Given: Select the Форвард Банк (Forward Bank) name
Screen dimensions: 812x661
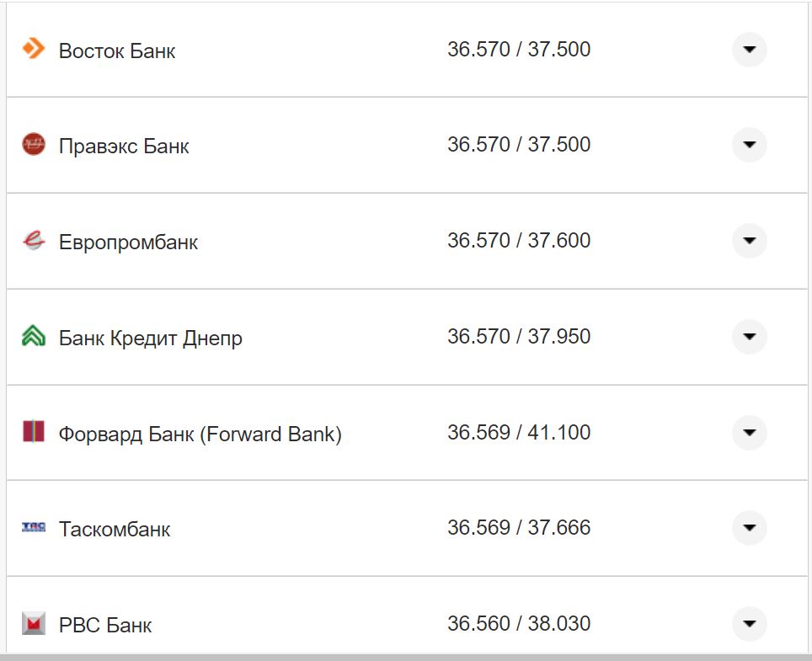Looking at the screenshot, I should click(x=200, y=434).
